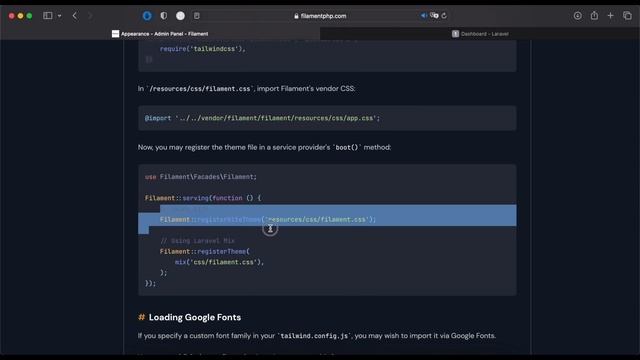Click the lock icon next to the URL
This screenshot has height=360, width=640.
coord(296,16)
